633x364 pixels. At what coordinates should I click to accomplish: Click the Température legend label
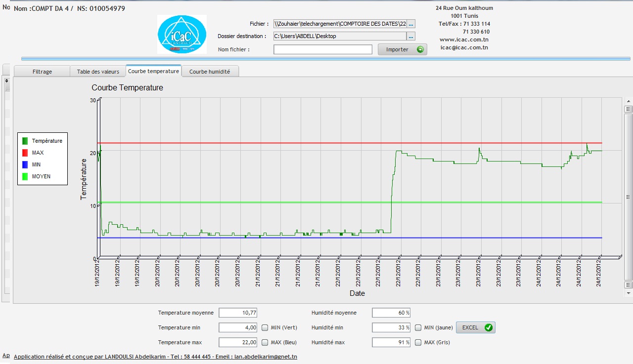(47, 141)
